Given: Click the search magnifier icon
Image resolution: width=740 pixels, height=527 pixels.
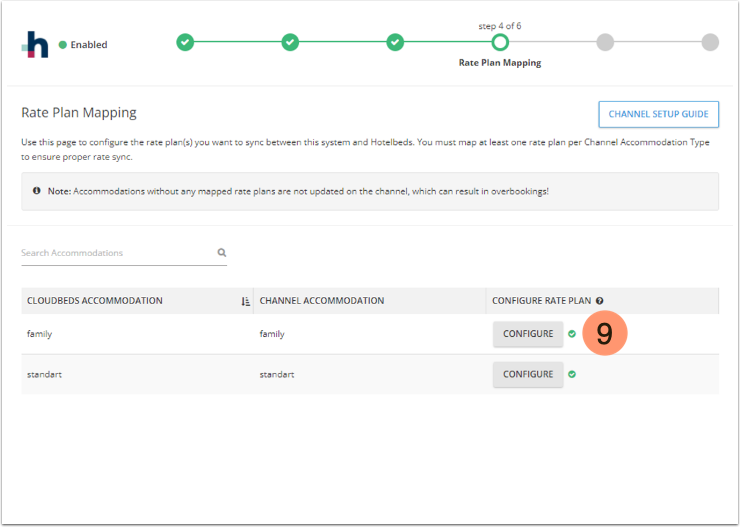Looking at the screenshot, I should (222, 252).
